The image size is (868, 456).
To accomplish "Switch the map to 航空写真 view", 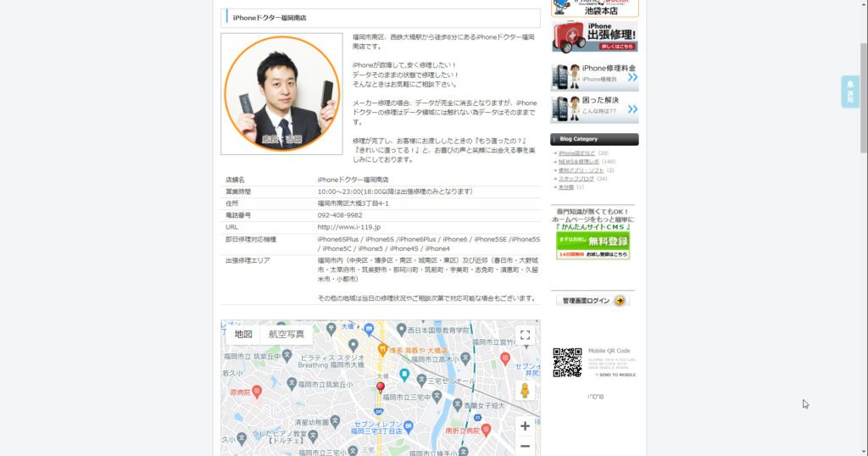I will tap(287, 334).
